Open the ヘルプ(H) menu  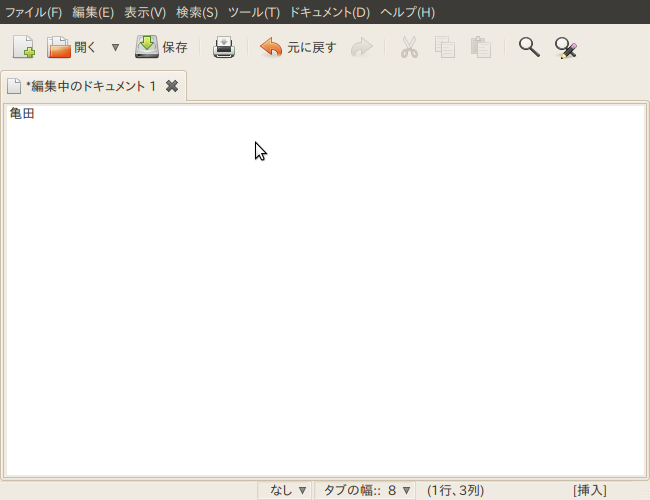[407, 12]
